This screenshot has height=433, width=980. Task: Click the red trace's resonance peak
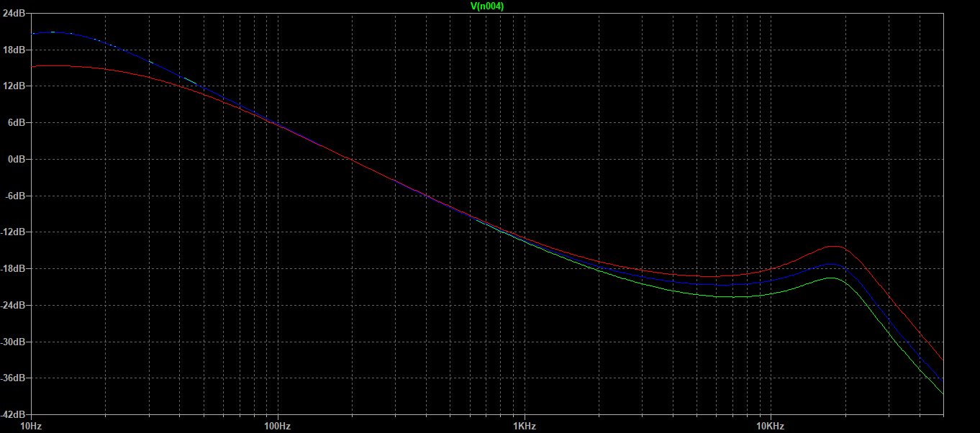pos(835,246)
